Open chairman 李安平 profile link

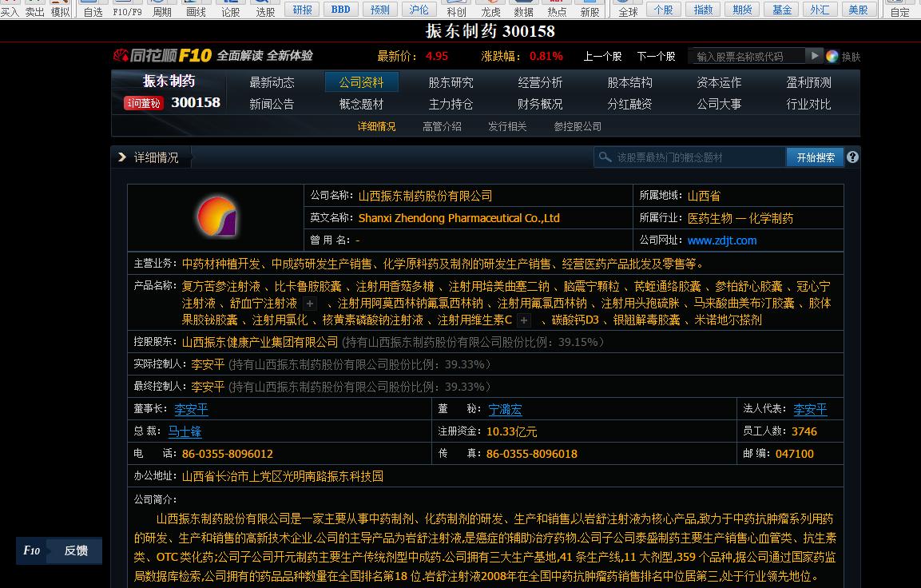tap(191, 410)
